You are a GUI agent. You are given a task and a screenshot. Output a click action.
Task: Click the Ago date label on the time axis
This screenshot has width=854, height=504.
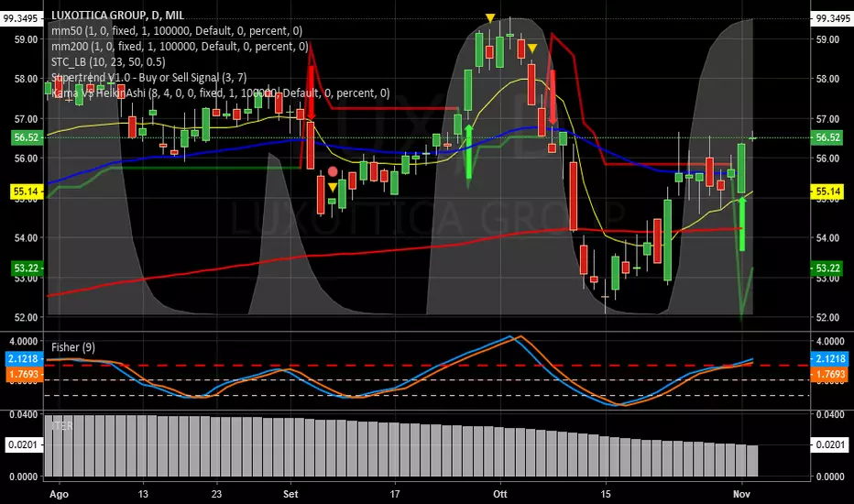(59, 494)
